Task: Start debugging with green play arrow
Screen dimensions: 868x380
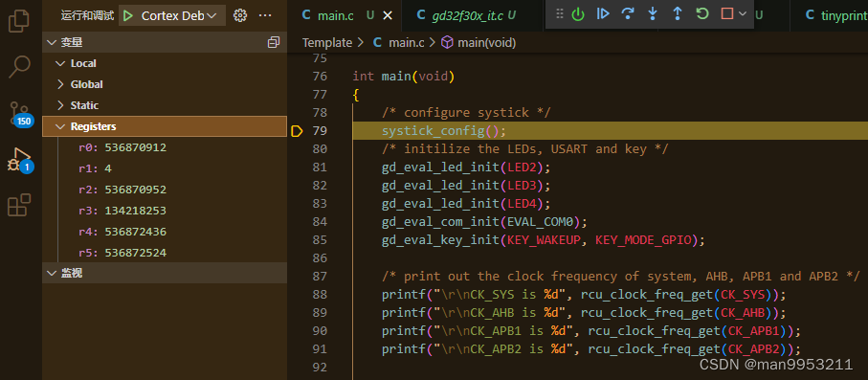Action: (128, 15)
